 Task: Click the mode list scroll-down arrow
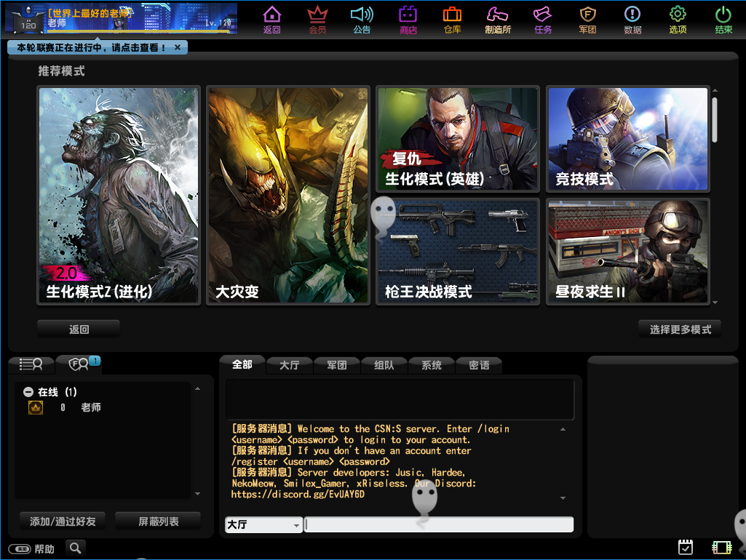pos(715,303)
